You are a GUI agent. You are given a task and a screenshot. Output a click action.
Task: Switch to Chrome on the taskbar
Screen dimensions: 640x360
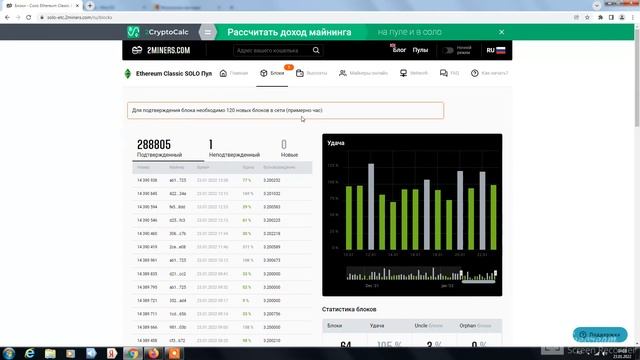point(132,353)
